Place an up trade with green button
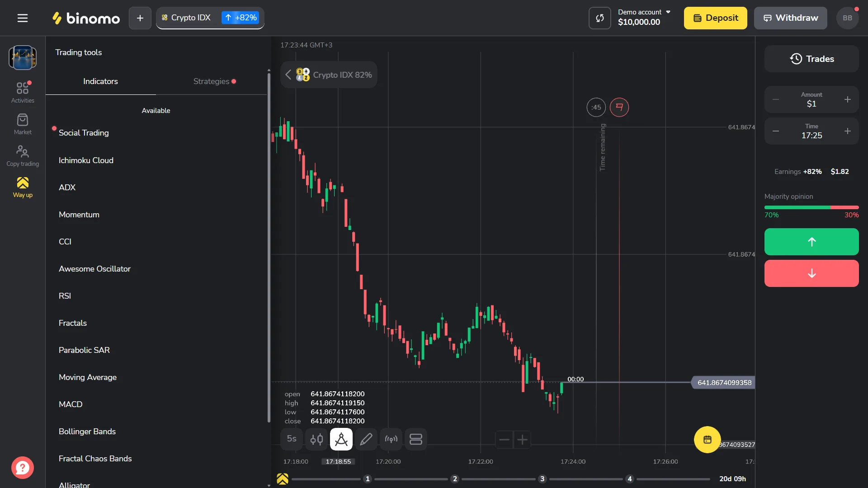The image size is (868, 488). click(811, 242)
